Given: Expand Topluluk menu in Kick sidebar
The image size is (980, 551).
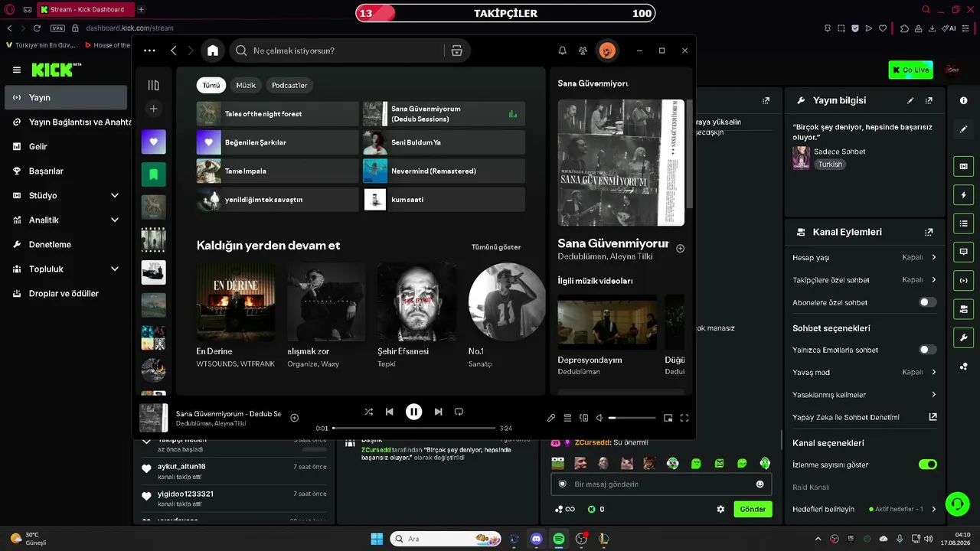Looking at the screenshot, I should 66,269.
